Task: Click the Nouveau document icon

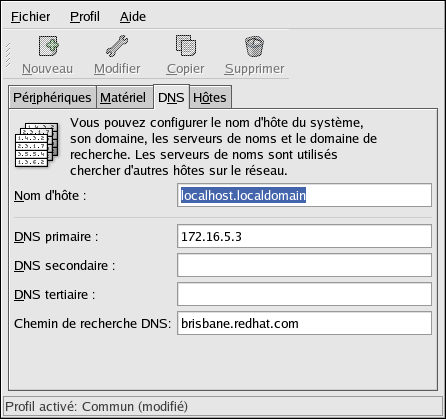Action: (x=49, y=46)
